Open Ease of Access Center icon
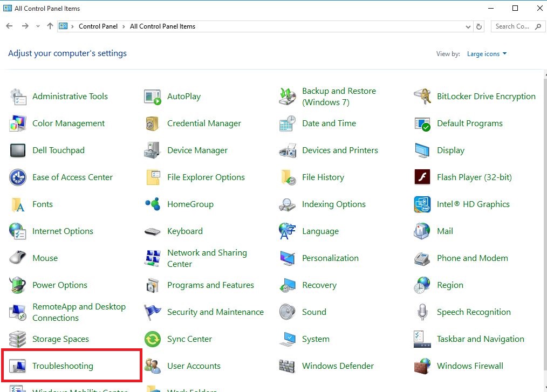This screenshot has height=392, width=547. [18, 177]
